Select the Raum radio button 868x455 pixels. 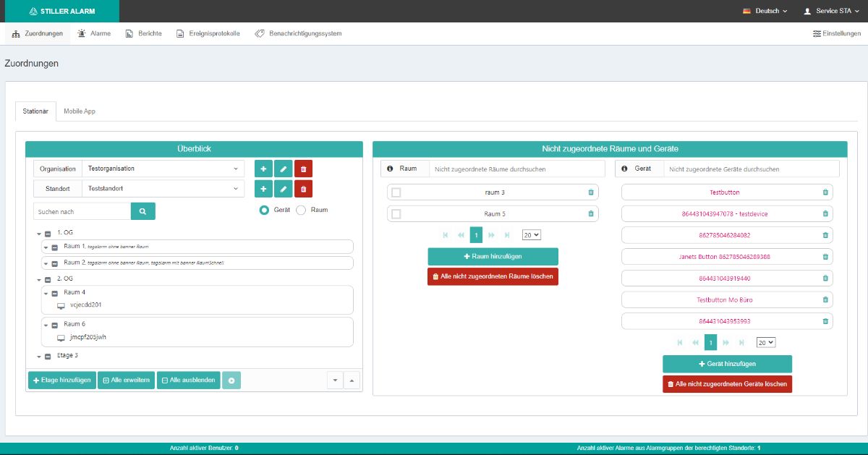[x=301, y=210]
